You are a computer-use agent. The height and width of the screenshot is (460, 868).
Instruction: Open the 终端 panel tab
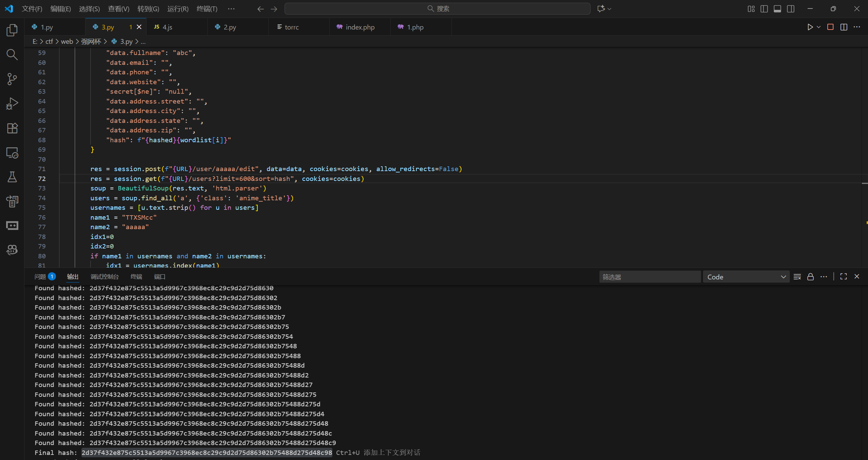136,277
